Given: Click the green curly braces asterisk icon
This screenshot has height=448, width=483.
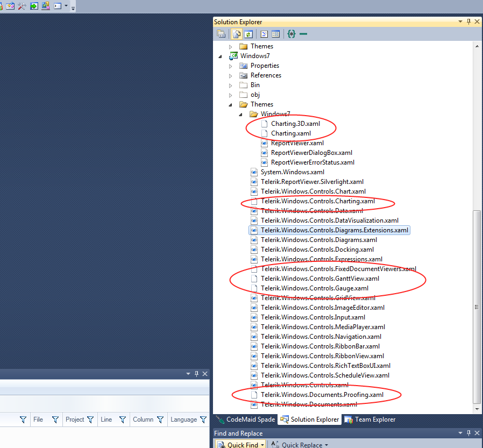Looking at the screenshot, I should coord(292,34).
